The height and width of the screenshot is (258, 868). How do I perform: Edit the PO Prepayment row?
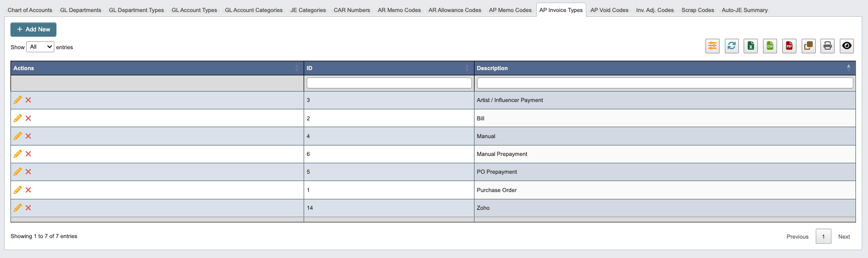click(18, 172)
